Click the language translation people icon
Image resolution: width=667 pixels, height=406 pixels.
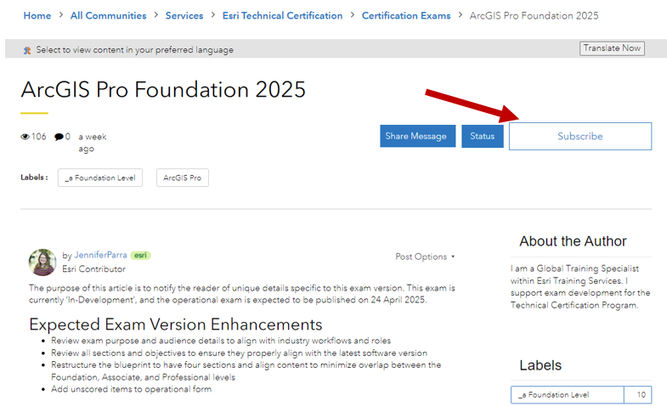(26, 50)
